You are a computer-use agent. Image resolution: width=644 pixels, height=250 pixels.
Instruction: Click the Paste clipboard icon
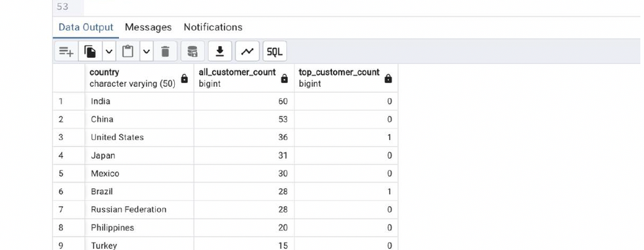point(127,51)
